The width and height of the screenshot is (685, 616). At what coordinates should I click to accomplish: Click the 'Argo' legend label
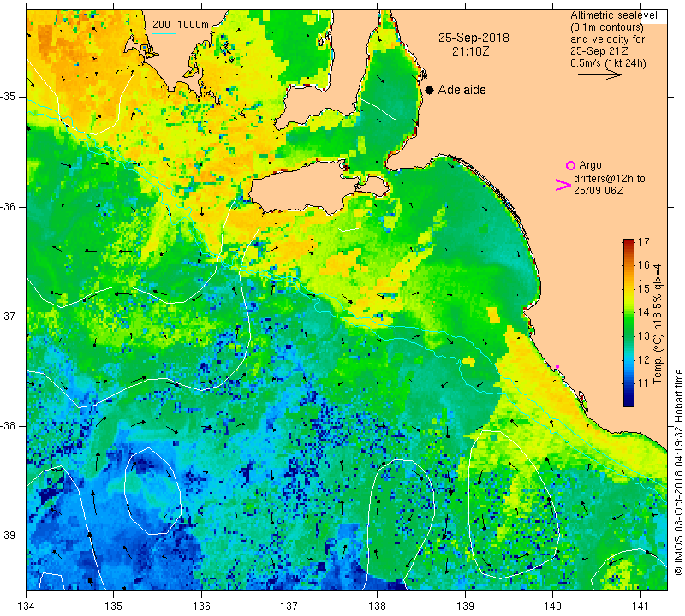(590, 165)
